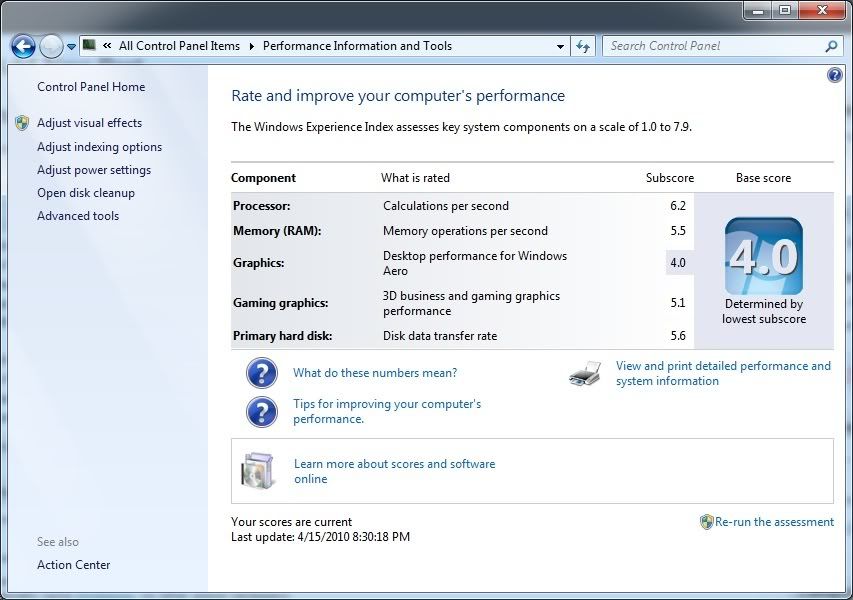This screenshot has width=853, height=600.
Task: Open Advanced tools from sidebar
Action: click(78, 216)
